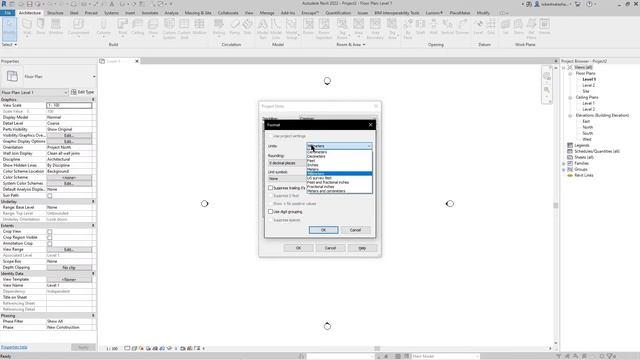The width and height of the screenshot is (640, 360).
Task: Open the Unit symbol dropdown showing None
Action: point(287,179)
